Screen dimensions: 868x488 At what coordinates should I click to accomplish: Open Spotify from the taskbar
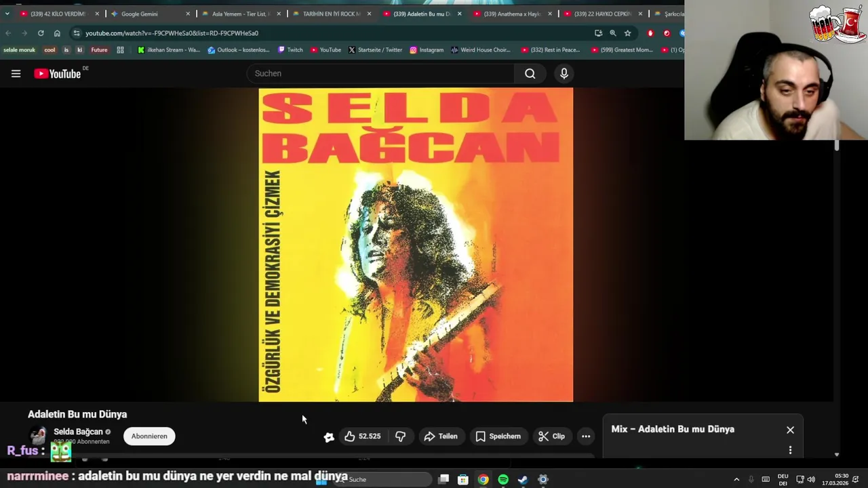pos(503,480)
